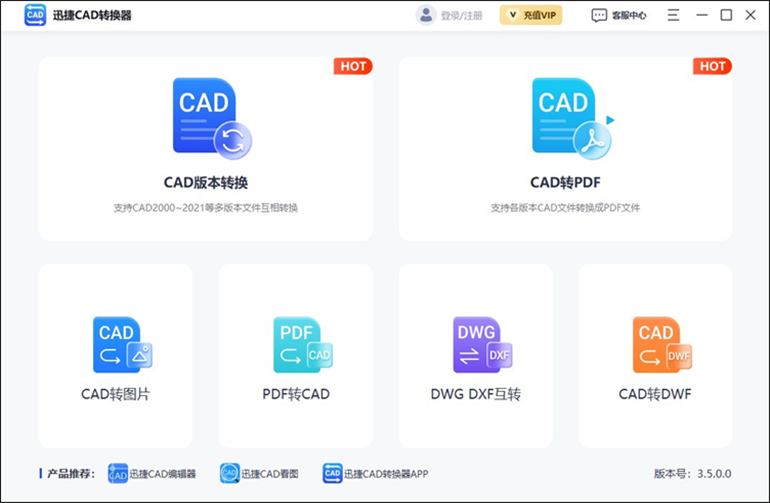
Task: Minimize the converter window
Action: coord(702,15)
